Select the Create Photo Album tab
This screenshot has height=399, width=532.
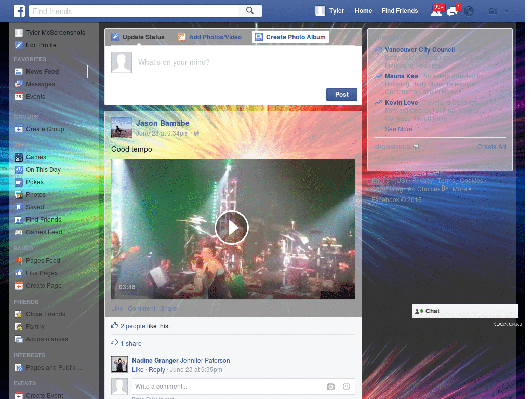point(290,37)
